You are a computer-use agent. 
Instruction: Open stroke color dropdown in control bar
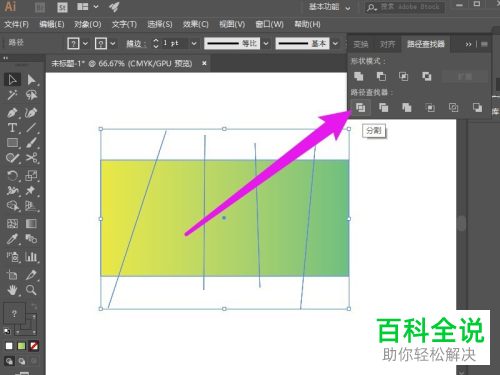pos(113,44)
